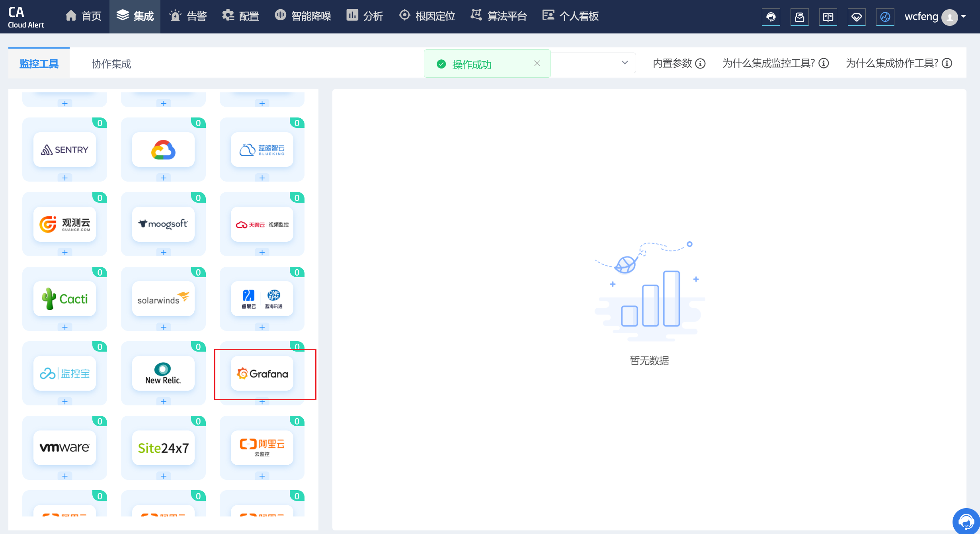Click info icon next to 内置参数
The width and height of the screenshot is (980, 534).
pyautogui.click(x=700, y=63)
